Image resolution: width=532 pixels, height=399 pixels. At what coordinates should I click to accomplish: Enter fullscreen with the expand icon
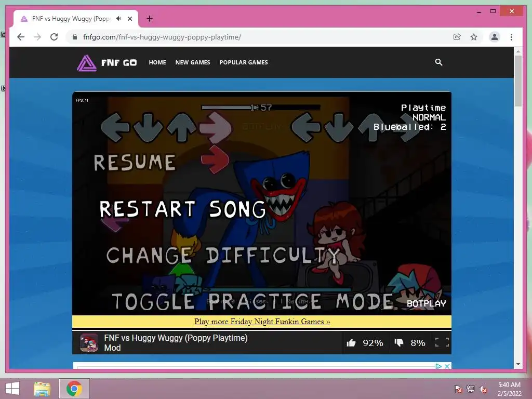click(442, 342)
